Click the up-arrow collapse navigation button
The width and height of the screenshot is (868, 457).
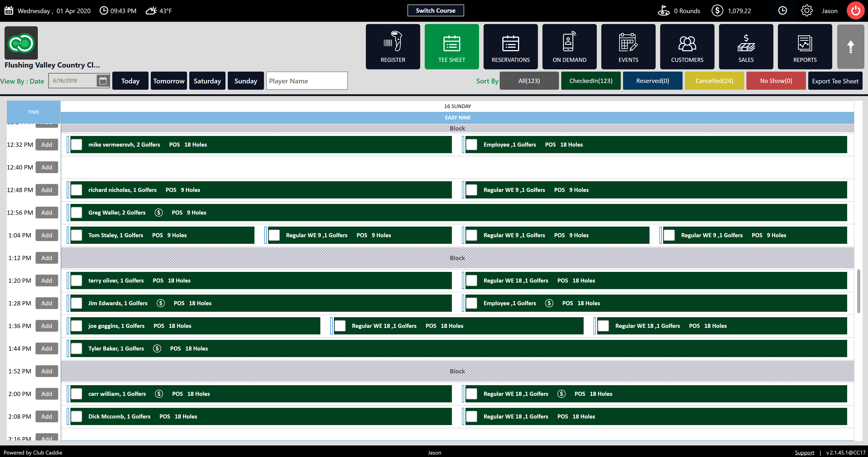(x=851, y=46)
